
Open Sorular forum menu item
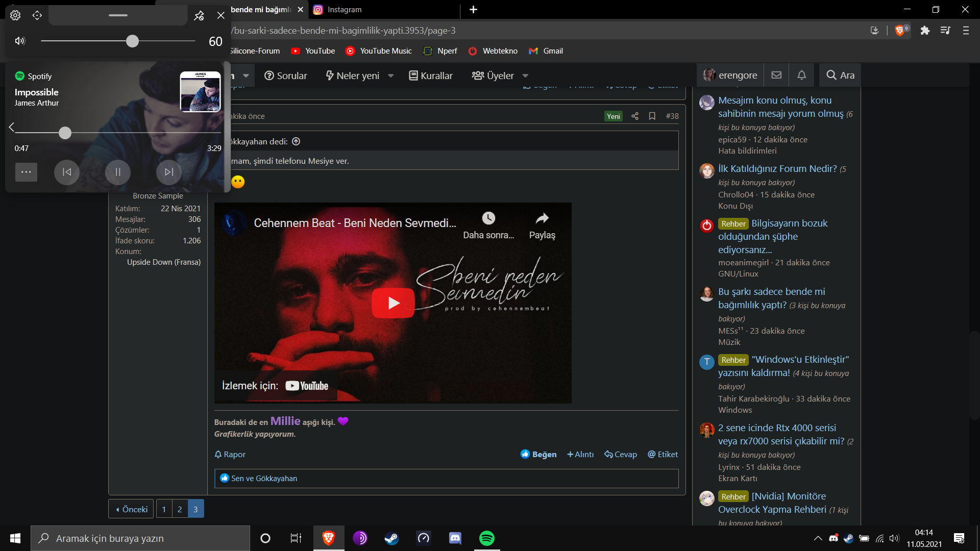click(x=286, y=76)
